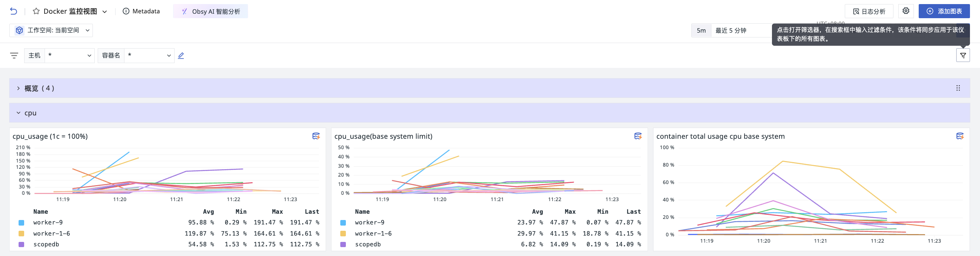Open the Metadata tab
The image size is (980, 256).
tap(141, 12)
